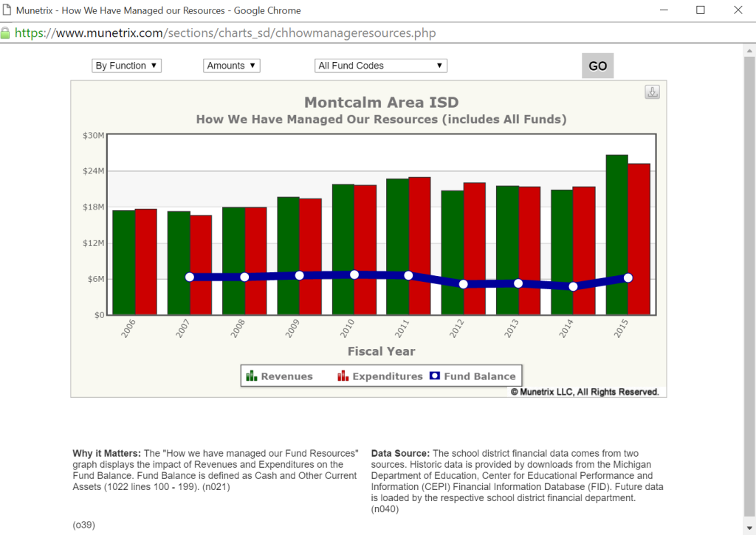Click the URL in the address bar

[225, 33]
